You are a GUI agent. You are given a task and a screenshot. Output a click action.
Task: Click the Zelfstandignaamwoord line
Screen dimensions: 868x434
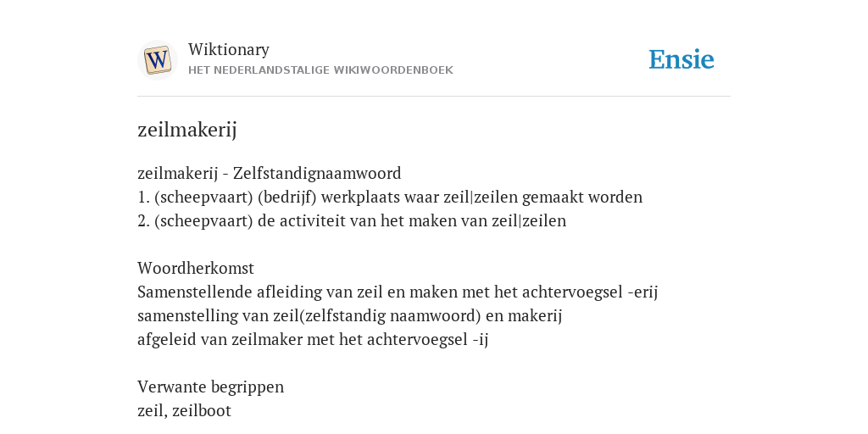(x=269, y=173)
